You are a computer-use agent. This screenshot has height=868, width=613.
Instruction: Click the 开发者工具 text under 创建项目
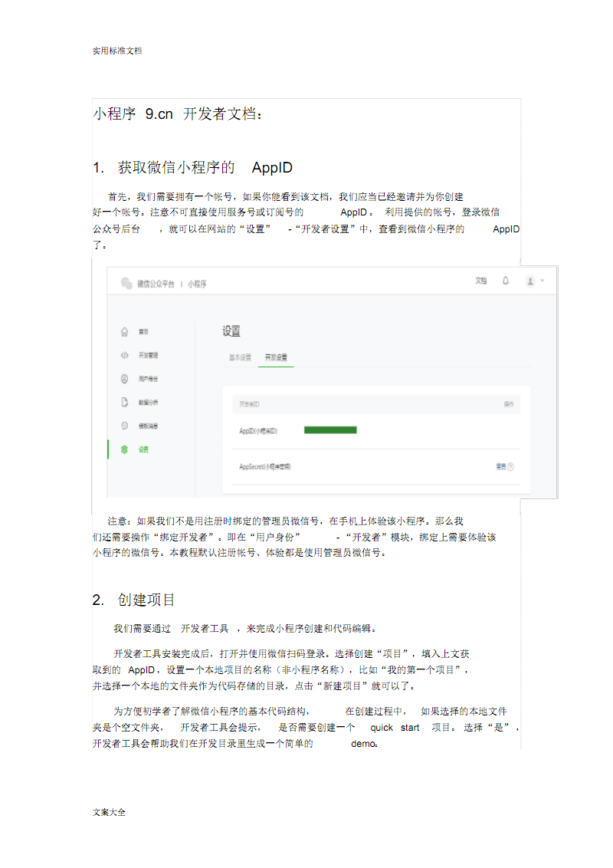[x=204, y=628]
